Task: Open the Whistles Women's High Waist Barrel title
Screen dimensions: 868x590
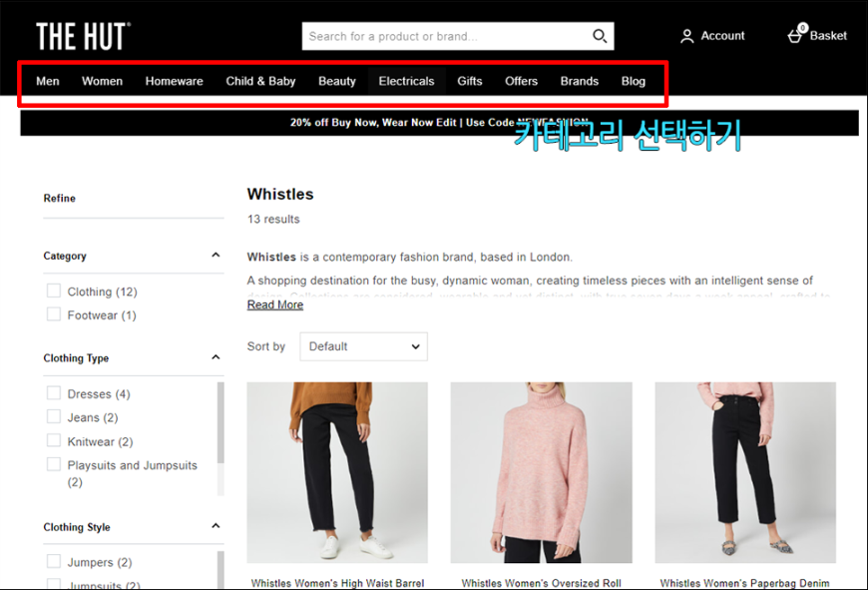Action: pos(337,583)
